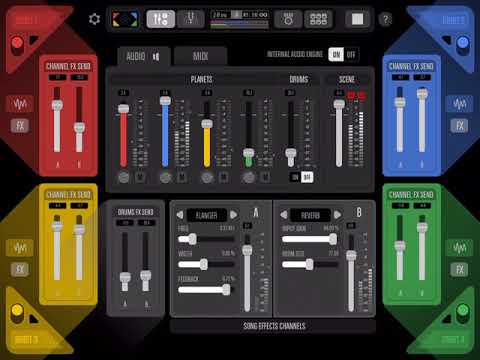This screenshot has height=360, width=480.
Task: Expand the yellow orbit corner arrow
Action: [x=33, y=319]
